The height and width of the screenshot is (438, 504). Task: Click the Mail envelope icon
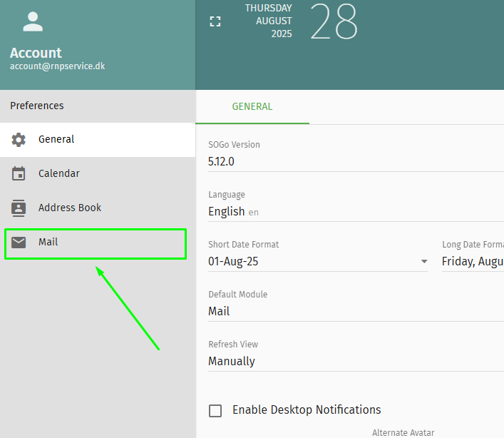[19, 243]
